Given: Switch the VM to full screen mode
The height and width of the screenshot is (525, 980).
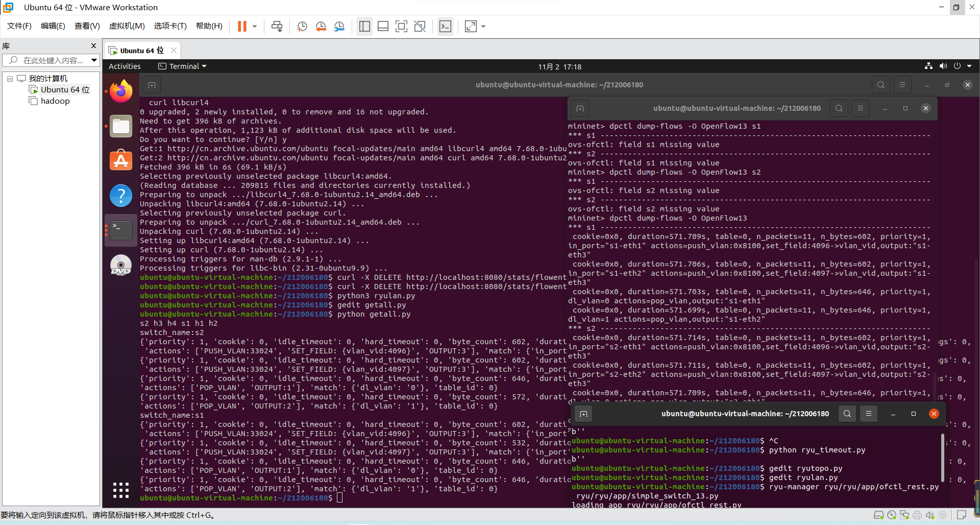Looking at the screenshot, I should coord(401,26).
